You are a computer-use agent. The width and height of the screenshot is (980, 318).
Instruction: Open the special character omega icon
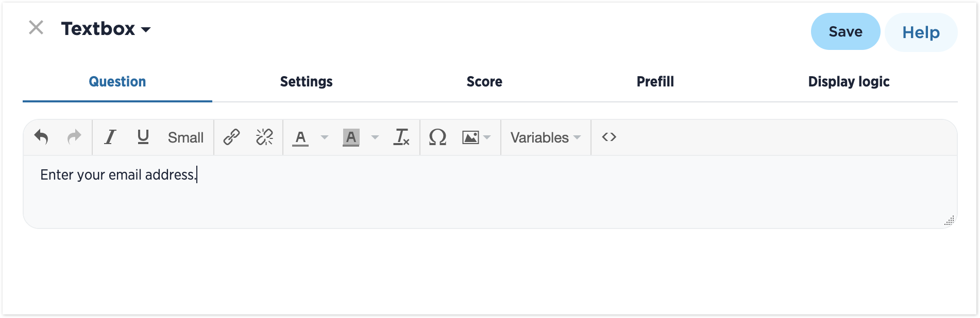[x=437, y=137]
